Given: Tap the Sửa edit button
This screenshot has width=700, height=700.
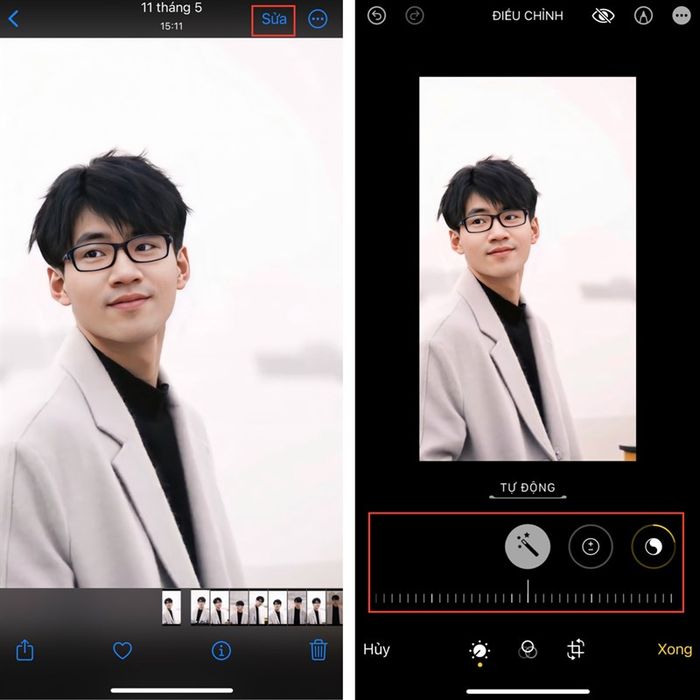Looking at the screenshot, I should 273,19.
